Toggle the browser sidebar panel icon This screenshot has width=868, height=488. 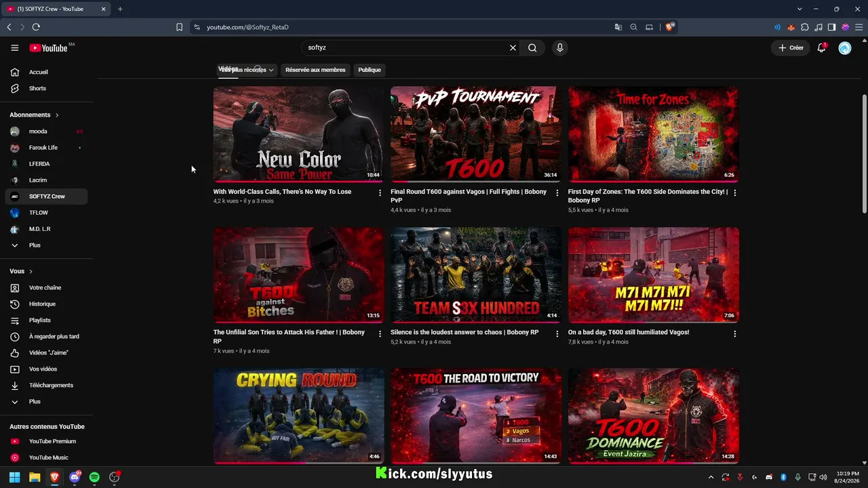click(x=831, y=27)
